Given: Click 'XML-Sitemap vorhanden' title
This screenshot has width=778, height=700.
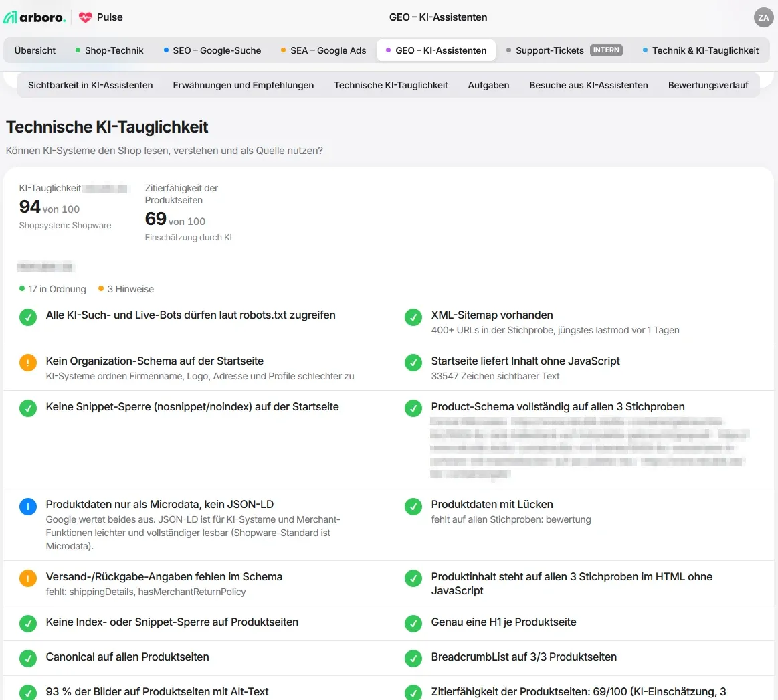Looking at the screenshot, I should [492, 315].
